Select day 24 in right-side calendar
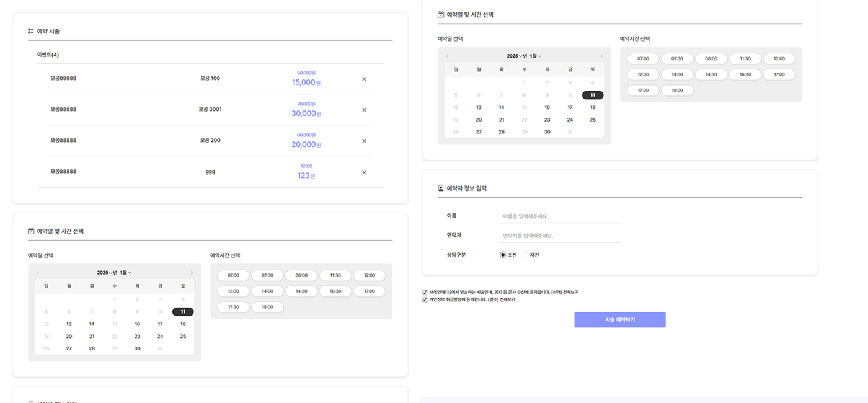Viewport: 868px width, 403px height. point(570,120)
